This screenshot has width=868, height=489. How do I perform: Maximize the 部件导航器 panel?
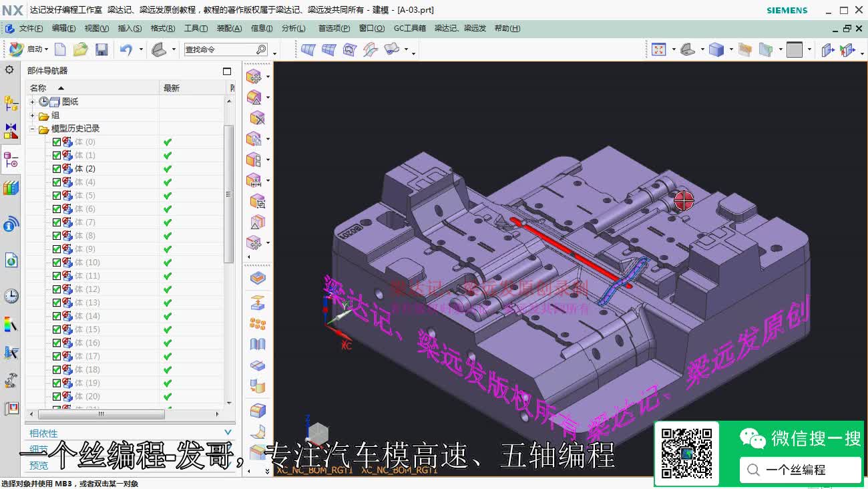227,71
